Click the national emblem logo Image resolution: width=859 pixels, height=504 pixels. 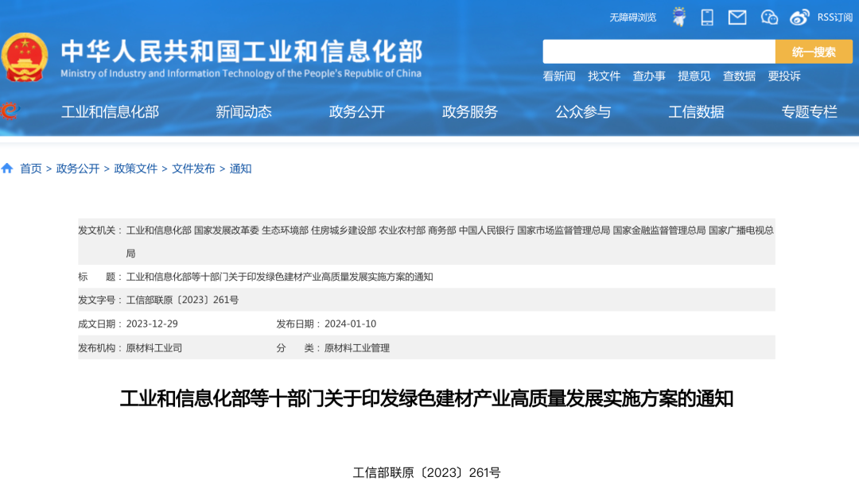pos(25,57)
